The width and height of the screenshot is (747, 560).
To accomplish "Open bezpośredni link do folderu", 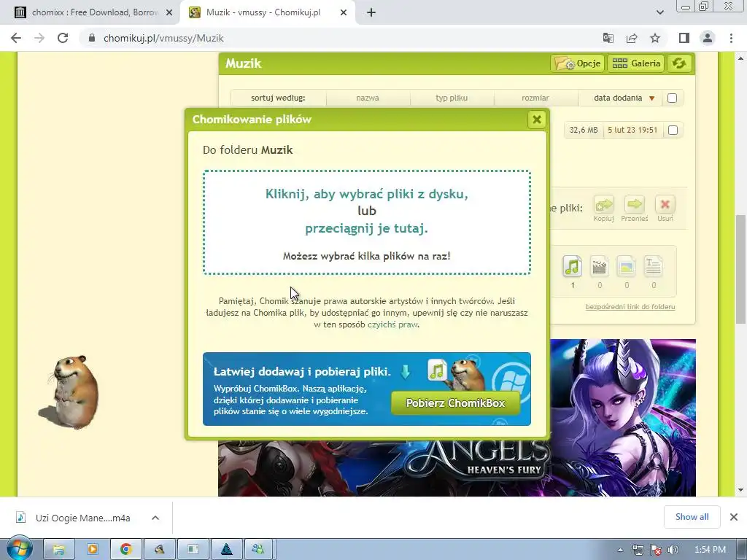I will pyautogui.click(x=630, y=307).
